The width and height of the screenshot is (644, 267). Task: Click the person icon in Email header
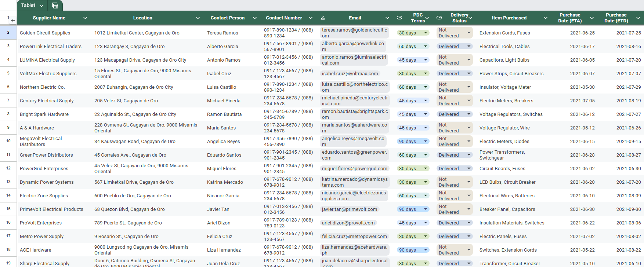click(x=323, y=18)
